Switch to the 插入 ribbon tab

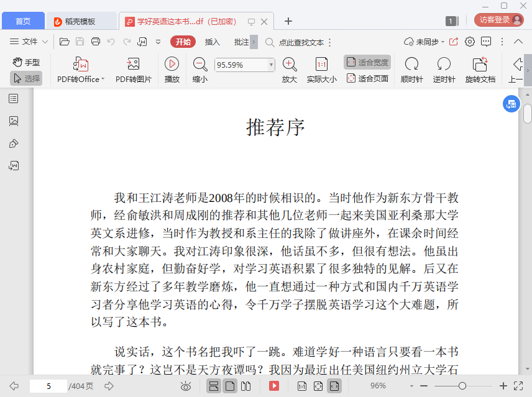[212, 42]
